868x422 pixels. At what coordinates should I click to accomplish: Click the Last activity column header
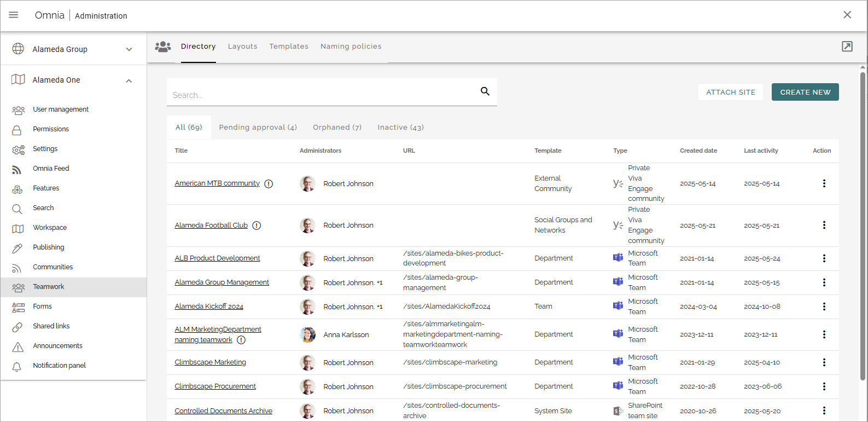point(761,151)
